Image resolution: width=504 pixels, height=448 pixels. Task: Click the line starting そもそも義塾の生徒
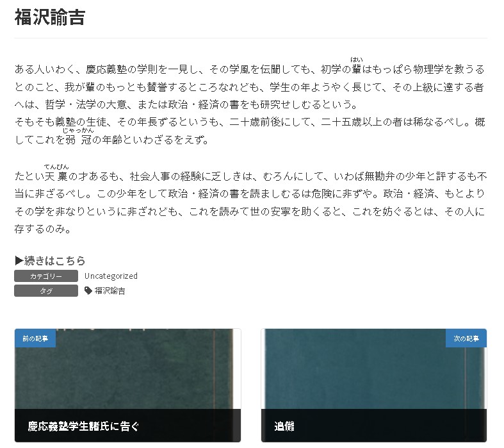pos(250,122)
